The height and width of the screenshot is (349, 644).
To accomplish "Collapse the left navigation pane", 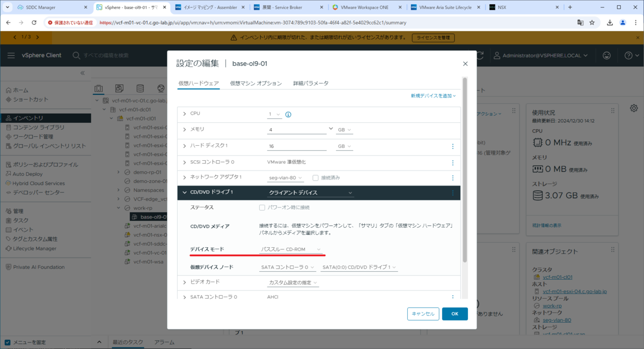I will click(x=83, y=73).
